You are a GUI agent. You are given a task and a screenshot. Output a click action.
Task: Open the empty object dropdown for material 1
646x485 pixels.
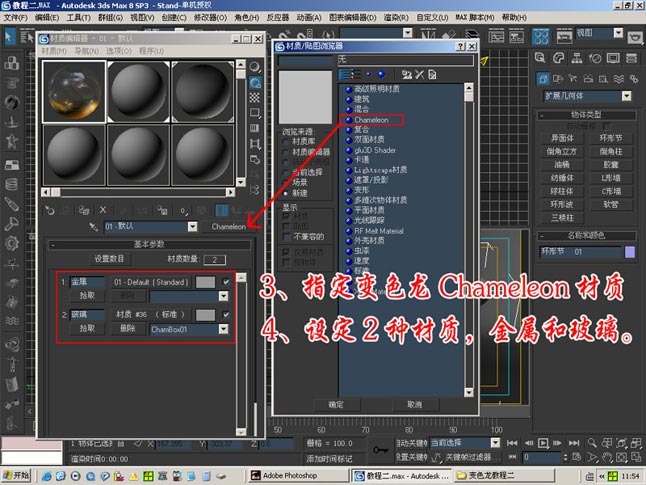[x=223, y=296]
